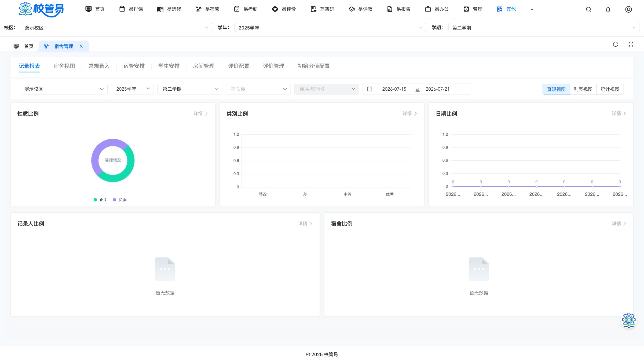Viewport: 644px width, 362px height.
Task: Click the refresh page icon
Action: click(x=616, y=44)
